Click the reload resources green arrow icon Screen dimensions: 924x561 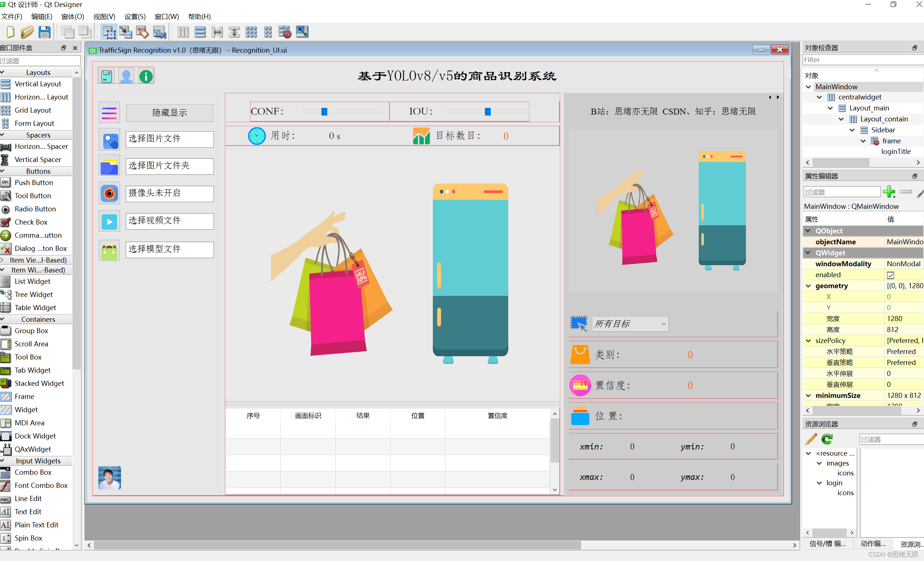coord(827,439)
